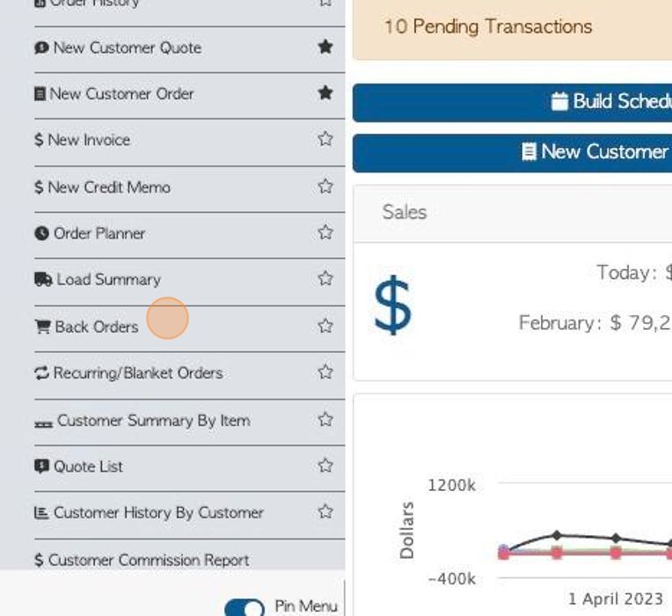
Task: Click the Quote List speech-bubble icon
Action: (41, 466)
